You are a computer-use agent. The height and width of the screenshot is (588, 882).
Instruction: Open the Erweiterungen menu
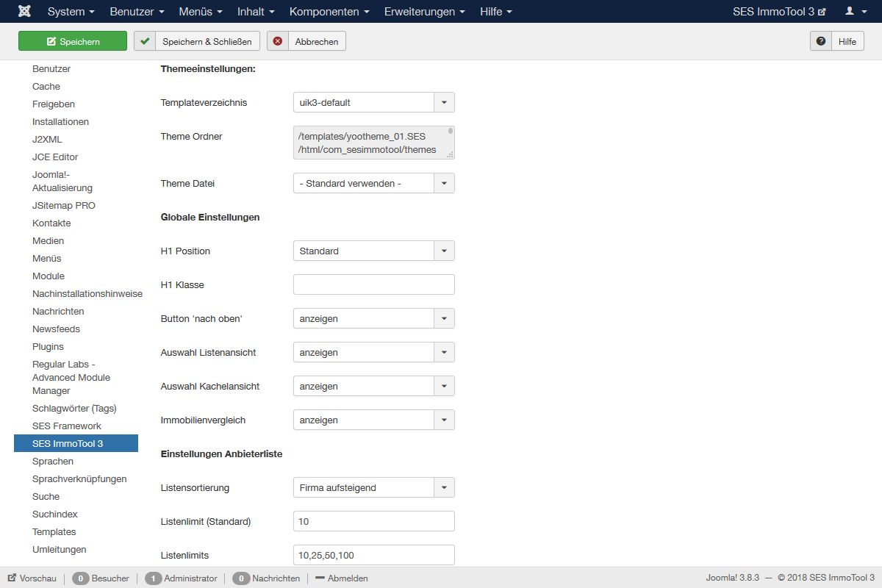pos(424,12)
